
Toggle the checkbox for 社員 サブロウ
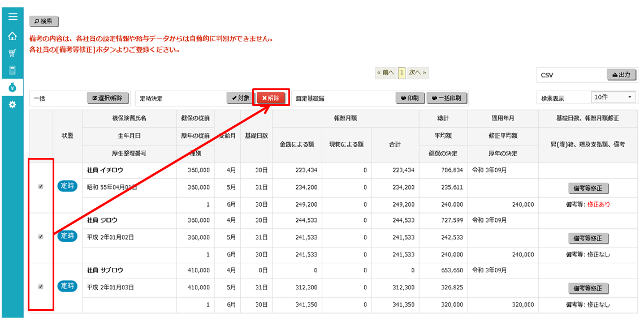pyautogui.click(x=41, y=286)
